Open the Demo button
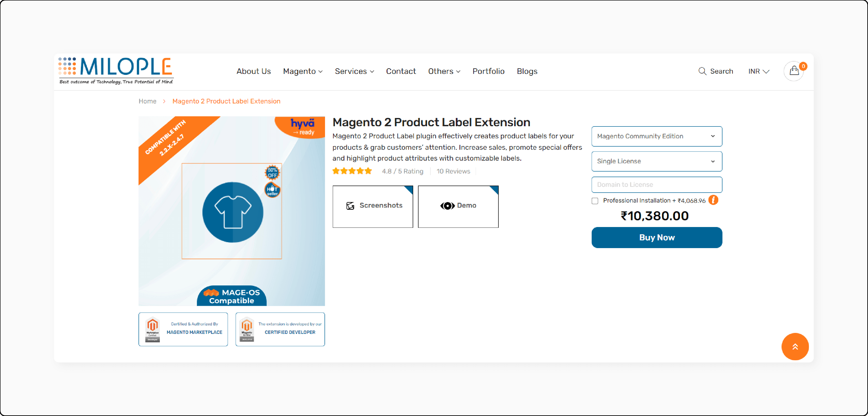 tap(458, 206)
